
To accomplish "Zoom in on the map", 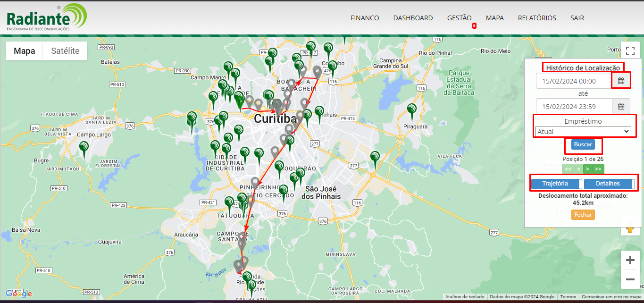I will pyautogui.click(x=630, y=261).
